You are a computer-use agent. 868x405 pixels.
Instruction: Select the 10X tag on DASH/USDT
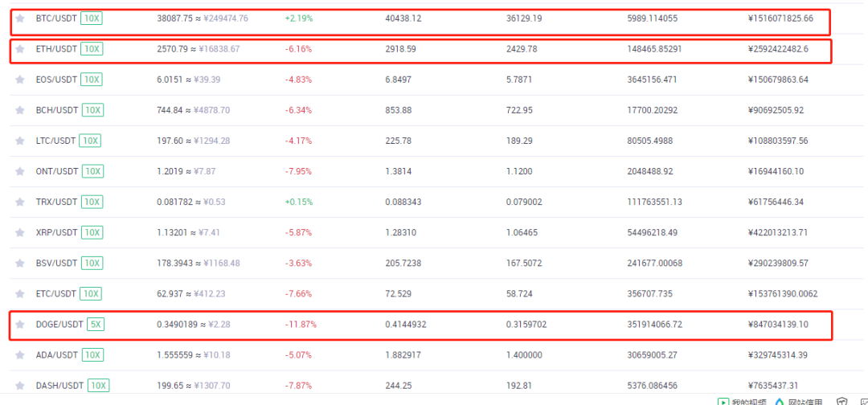(x=99, y=385)
